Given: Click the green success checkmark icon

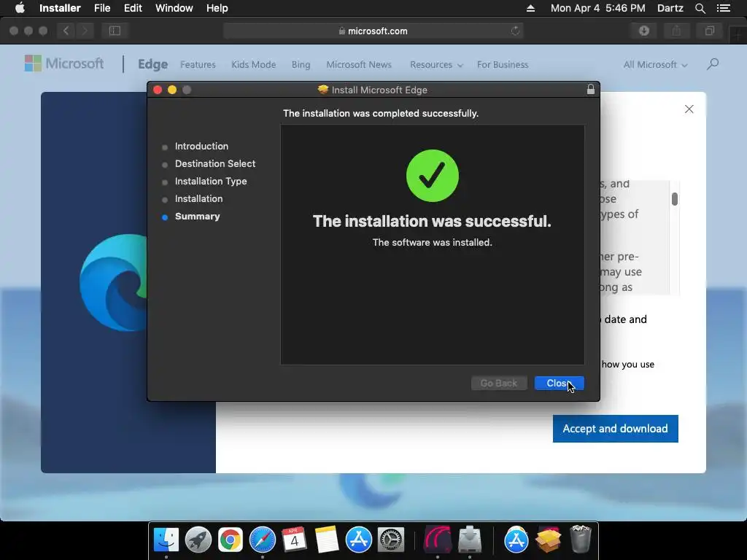Looking at the screenshot, I should click(x=432, y=176).
